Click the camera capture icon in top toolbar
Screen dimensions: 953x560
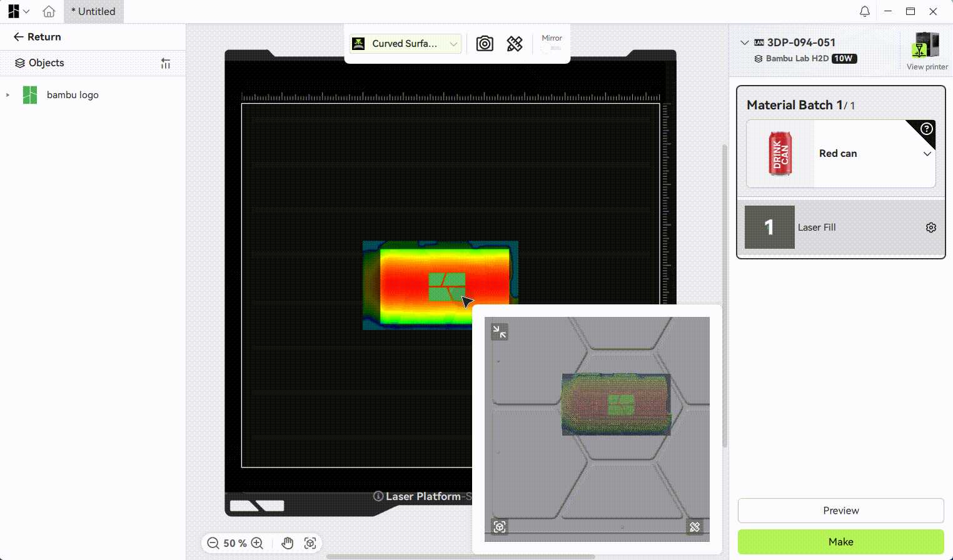(x=485, y=44)
